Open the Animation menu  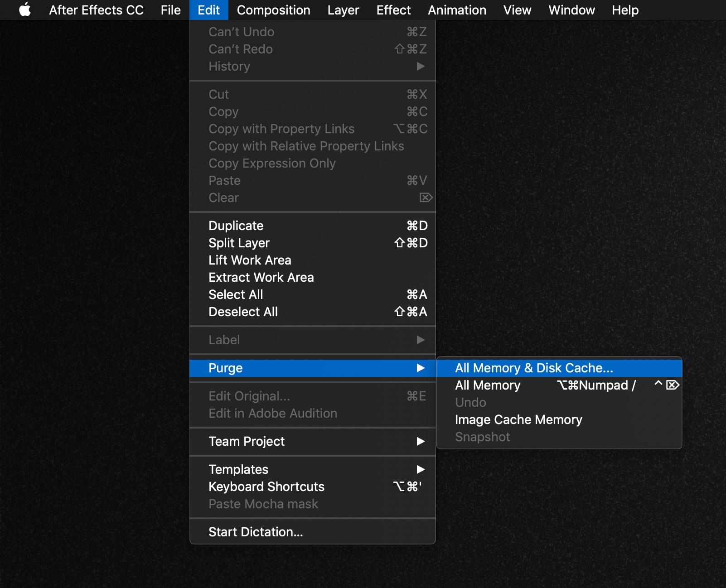click(x=457, y=10)
